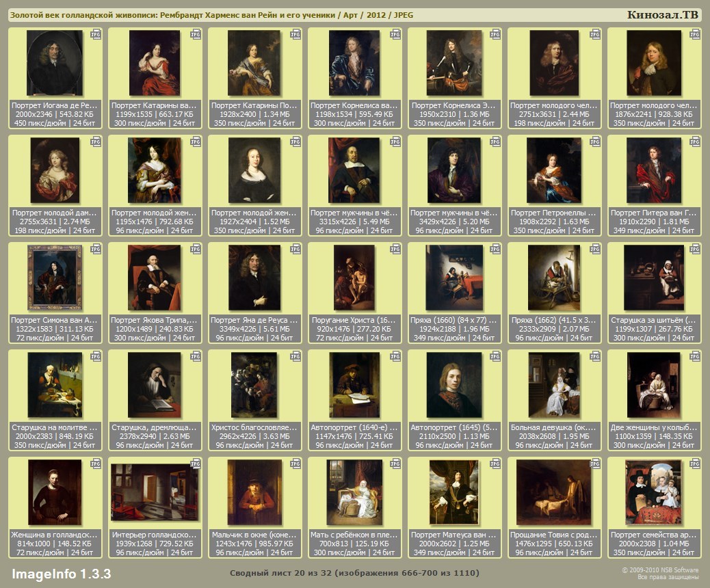Click the Христос благословляе… caption text

click(x=254, y=427)
